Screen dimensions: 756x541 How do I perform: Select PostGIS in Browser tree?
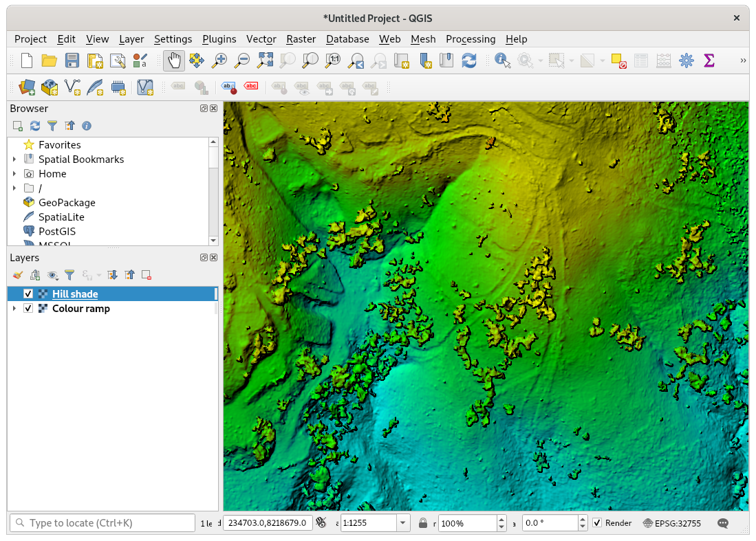pyautogui.click(x=57, y=231)
